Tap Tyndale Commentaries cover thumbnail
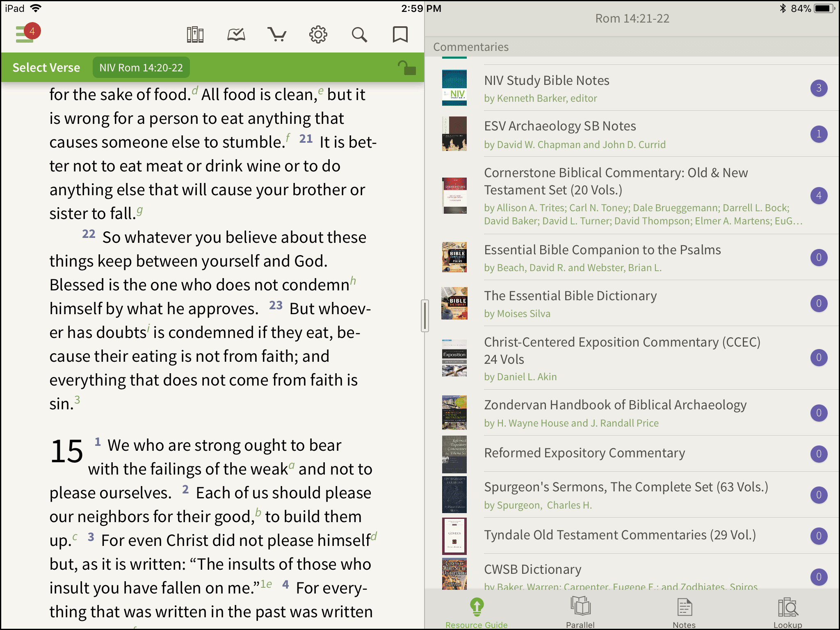840x630 pixels. pos(454,536)
